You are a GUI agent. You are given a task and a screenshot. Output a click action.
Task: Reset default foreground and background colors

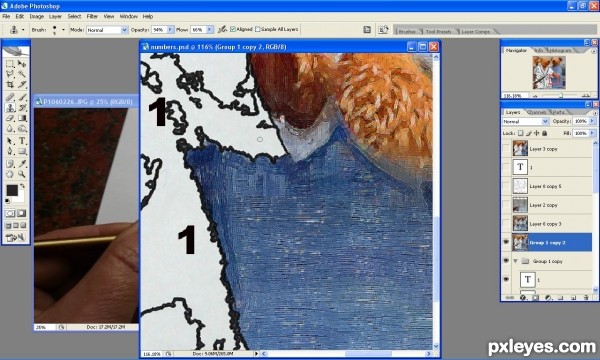(x=7, y=201)
